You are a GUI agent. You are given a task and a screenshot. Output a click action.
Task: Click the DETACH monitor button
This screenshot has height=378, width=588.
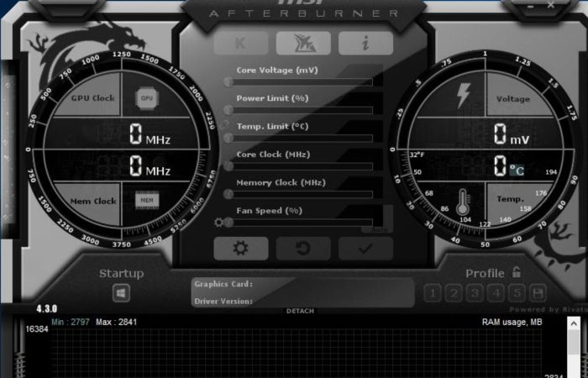(300, 311)
